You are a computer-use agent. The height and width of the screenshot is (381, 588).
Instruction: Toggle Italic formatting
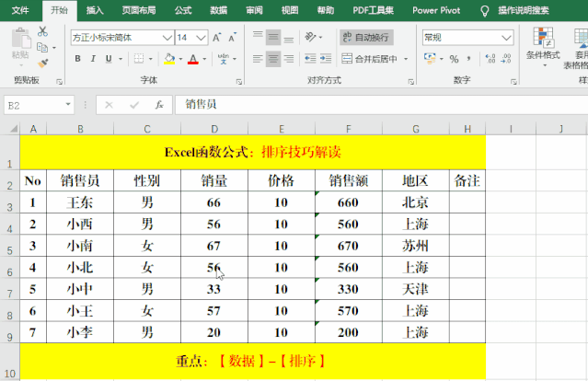93,59
